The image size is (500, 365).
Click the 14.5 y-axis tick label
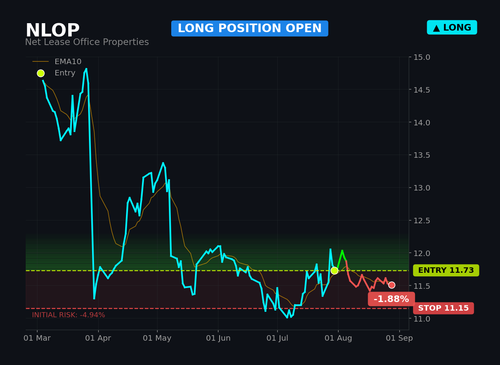[x=422, y=90]
